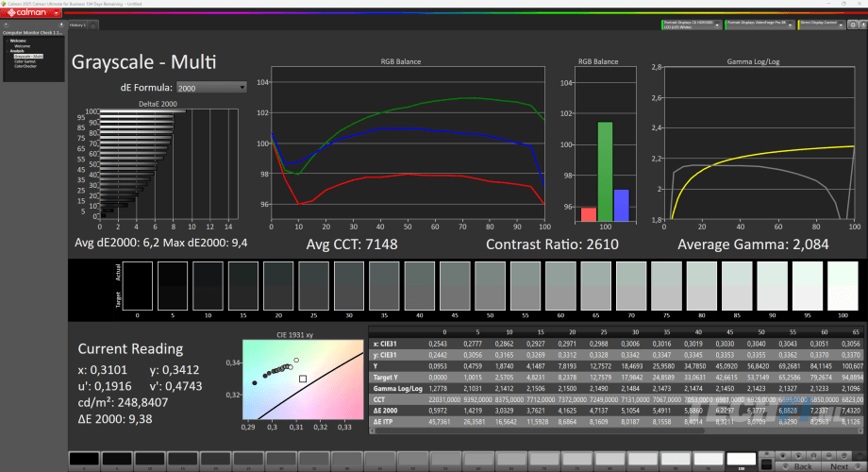Click the small icon above the black pattern swatch
Image resolution: width=868 pixels, height=472 pixels.
(766, 454)
